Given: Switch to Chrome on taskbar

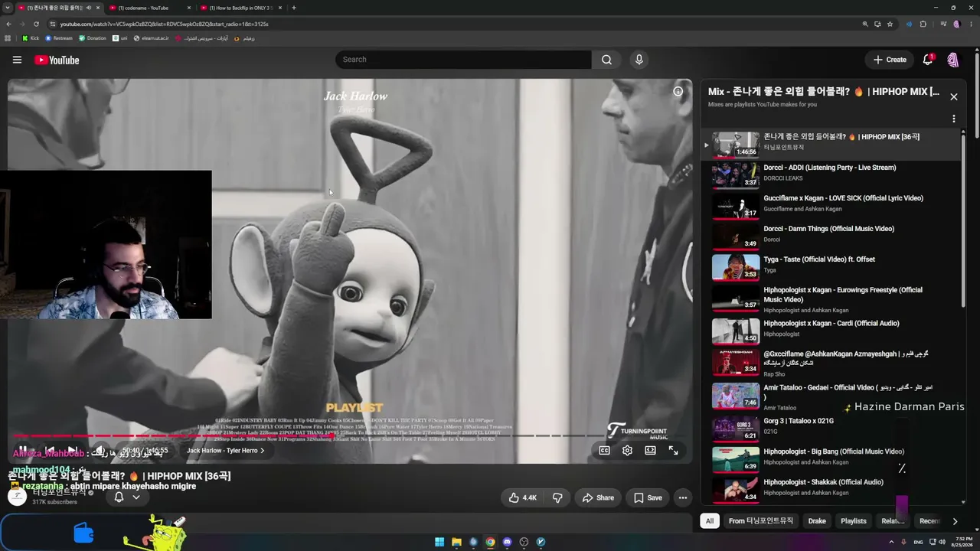Looking at the screenshot, I should click(x=490, y=542).
